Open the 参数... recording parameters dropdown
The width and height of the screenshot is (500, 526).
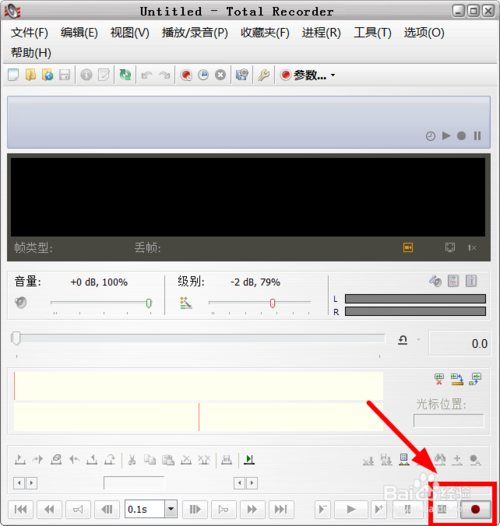[307, 75]
